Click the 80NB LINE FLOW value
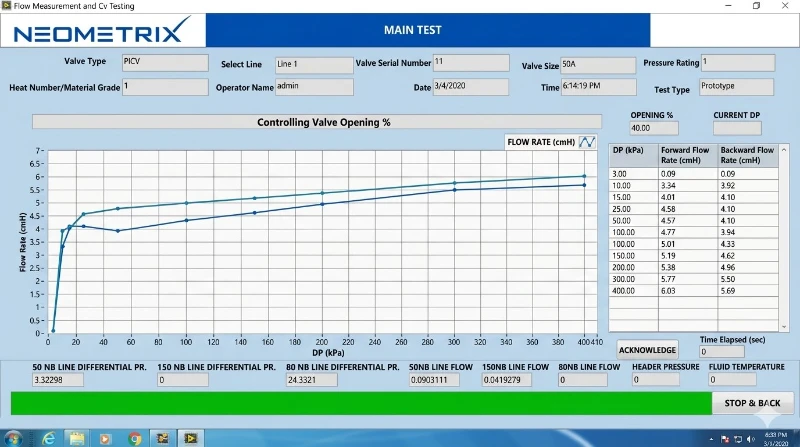This screenshot has height=447, width=800. pos(583,380)
